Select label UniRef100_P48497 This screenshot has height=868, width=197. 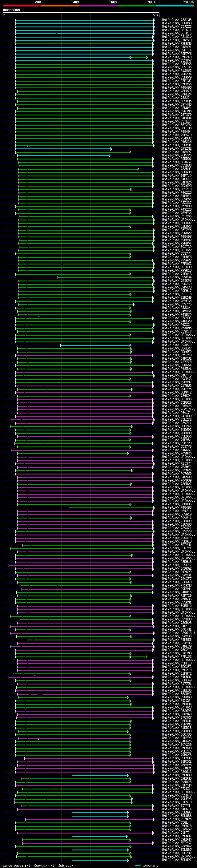[x=177, y=152]
